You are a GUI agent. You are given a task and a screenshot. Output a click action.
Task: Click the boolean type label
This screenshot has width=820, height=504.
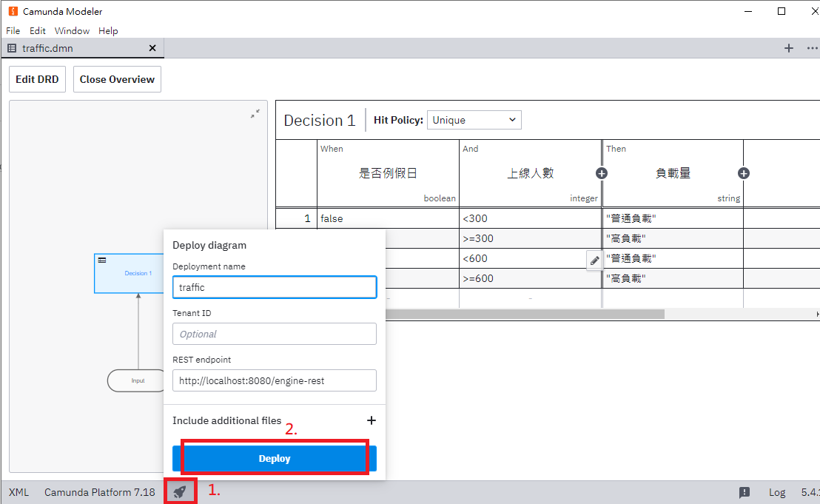point(440,198)
